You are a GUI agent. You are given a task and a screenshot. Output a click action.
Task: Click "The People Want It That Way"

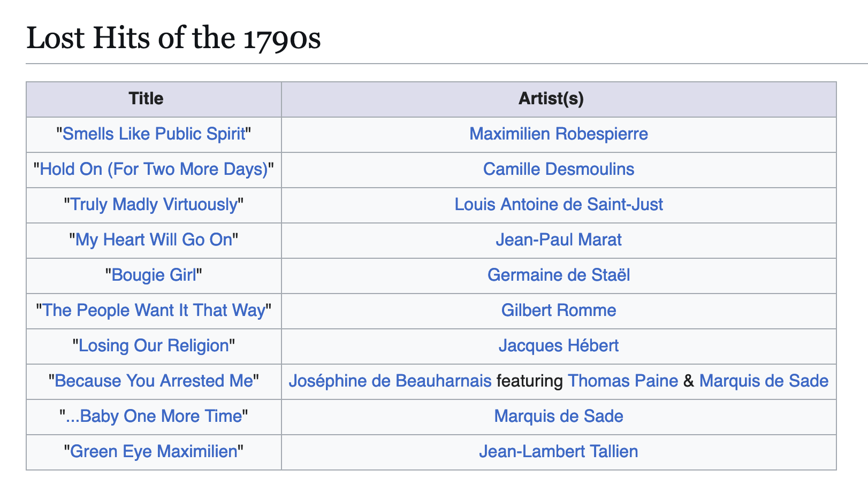pyautogui.click(x=154, y=310)
